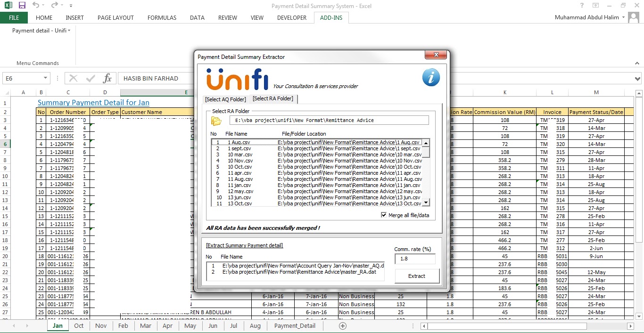Click the Extract button

pos(417,276)
